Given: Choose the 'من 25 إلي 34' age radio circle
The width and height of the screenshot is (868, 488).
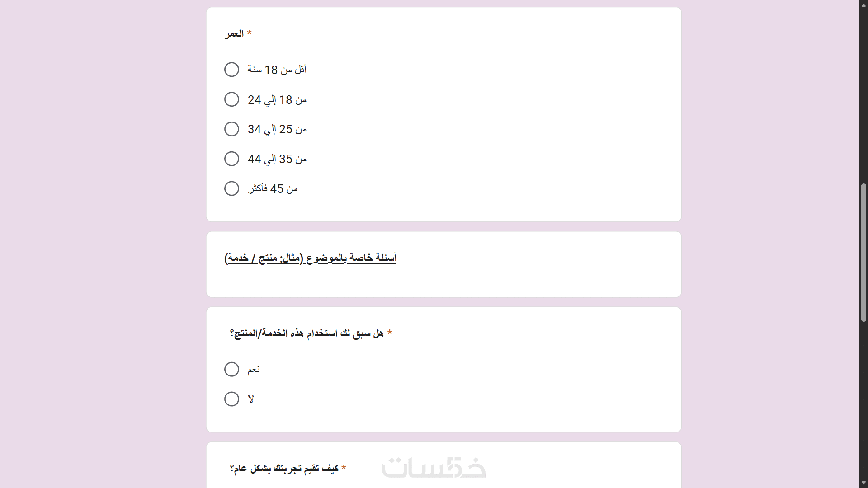Looking at the screenshot, I should pos(231,129).
